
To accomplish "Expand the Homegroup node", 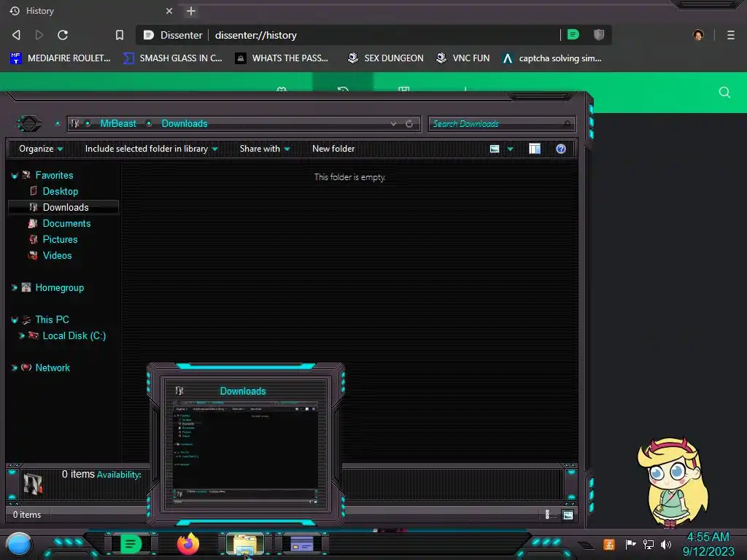I will pyautogui.click(x=15, y=288).
